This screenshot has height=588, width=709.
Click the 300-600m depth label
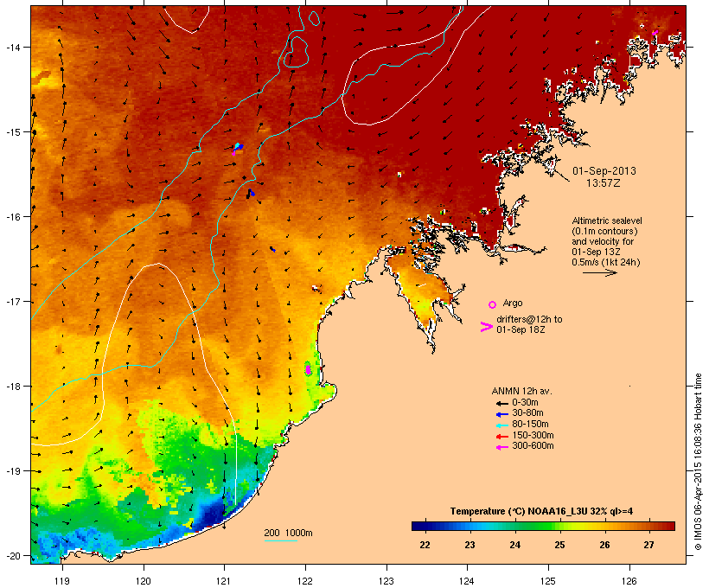(533, 446)
